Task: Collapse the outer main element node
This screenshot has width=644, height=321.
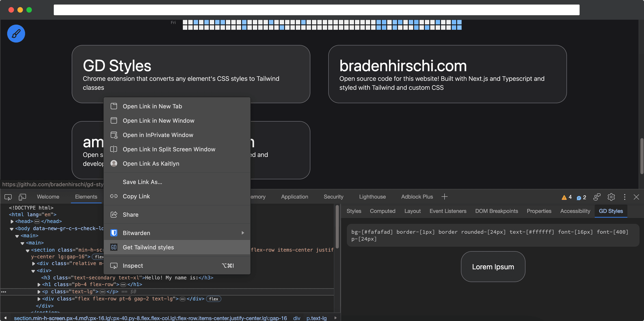Action: tap(17, 236)
